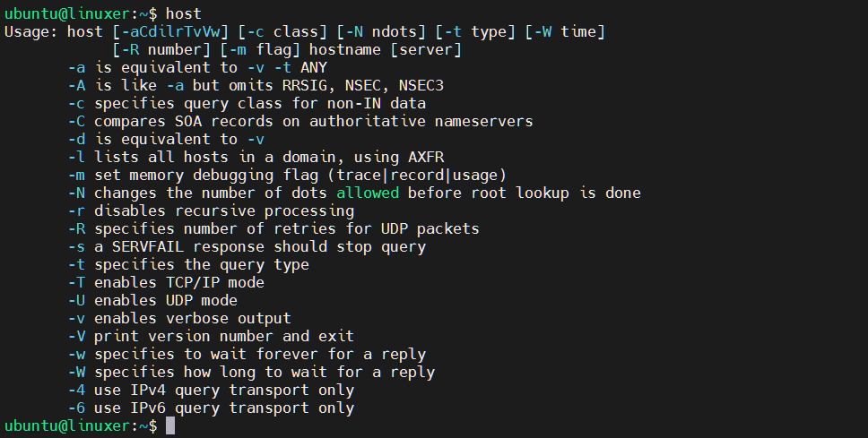Click the -l flag listing all hosts

[x=76, y=157]
